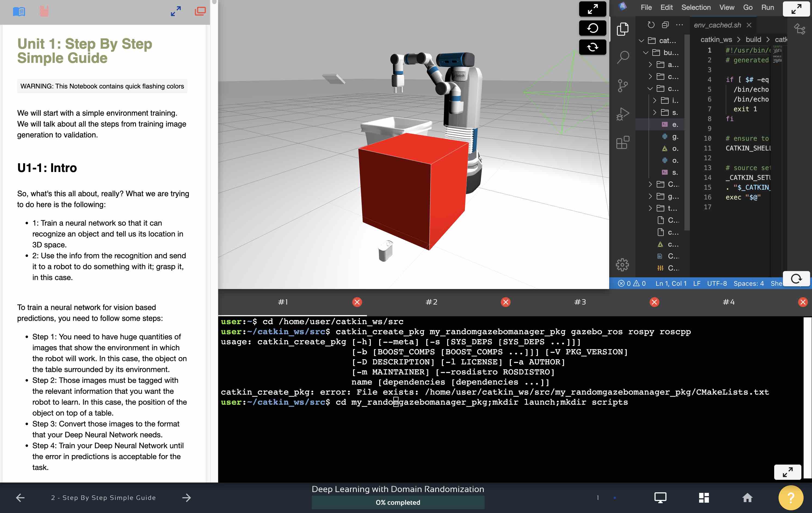Switch to terminal tab #2
Viewport: 812px width, 513px height.
[x=431, y=302]
